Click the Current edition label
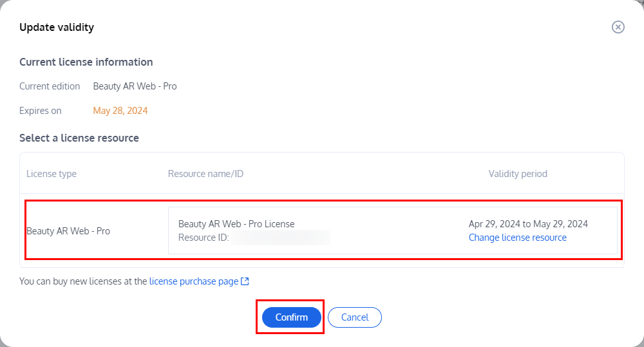The width and height of the screenshot is (644, 347). pos(50,86)
